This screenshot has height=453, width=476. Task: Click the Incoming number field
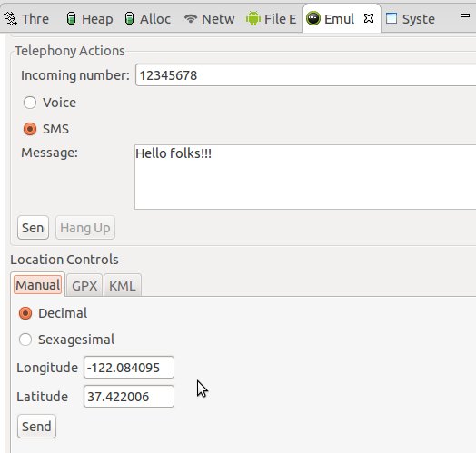pos(305,75)
